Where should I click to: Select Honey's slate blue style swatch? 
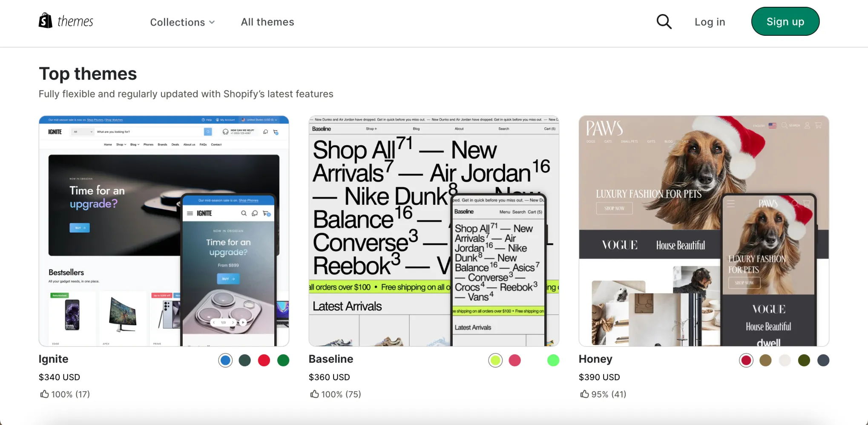(823, 360)
